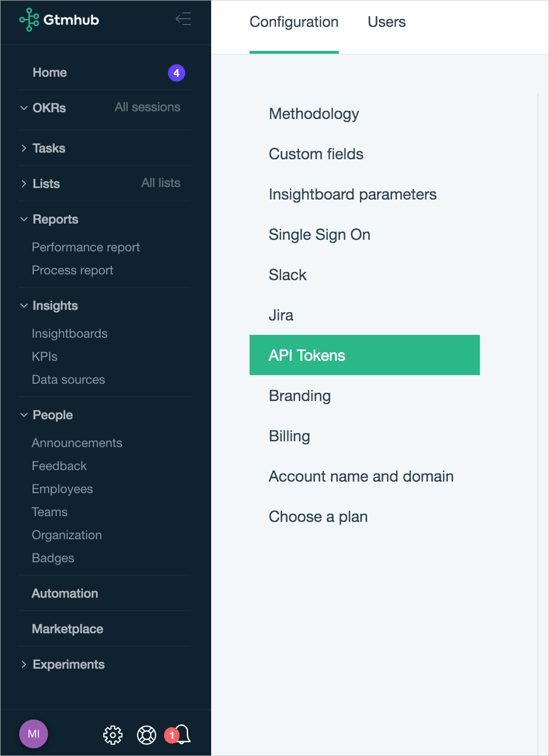Select the API Tokens item

365,355
